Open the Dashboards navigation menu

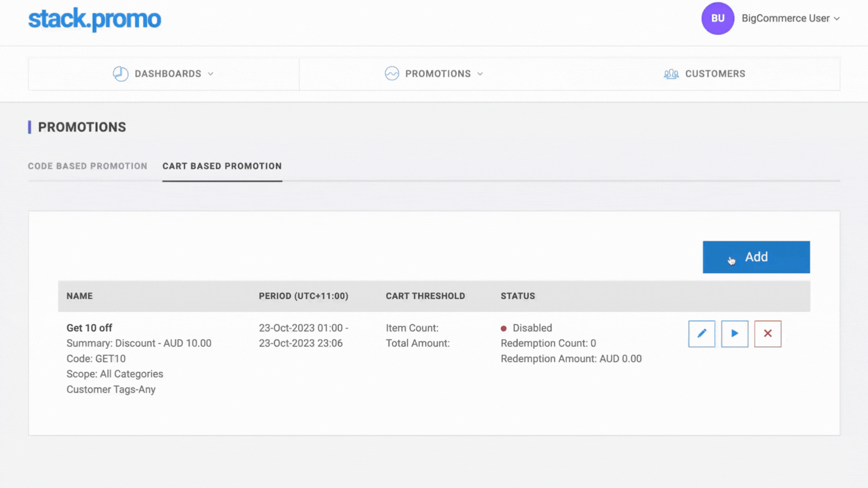coord(163,74)
